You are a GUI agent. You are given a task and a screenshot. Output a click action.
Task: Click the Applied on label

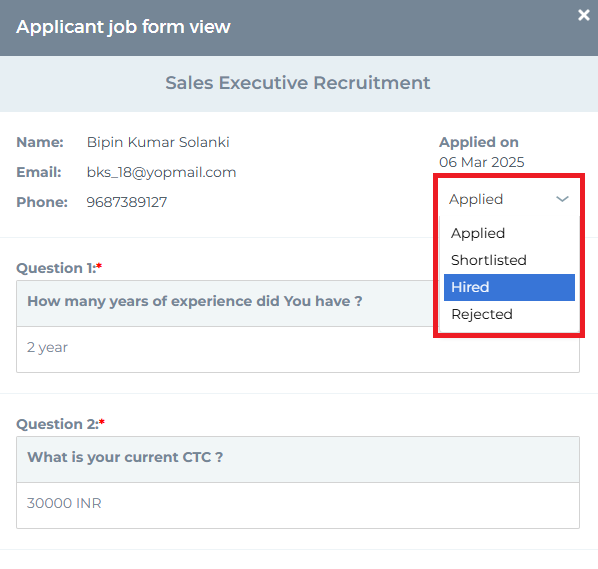[479, 142]
